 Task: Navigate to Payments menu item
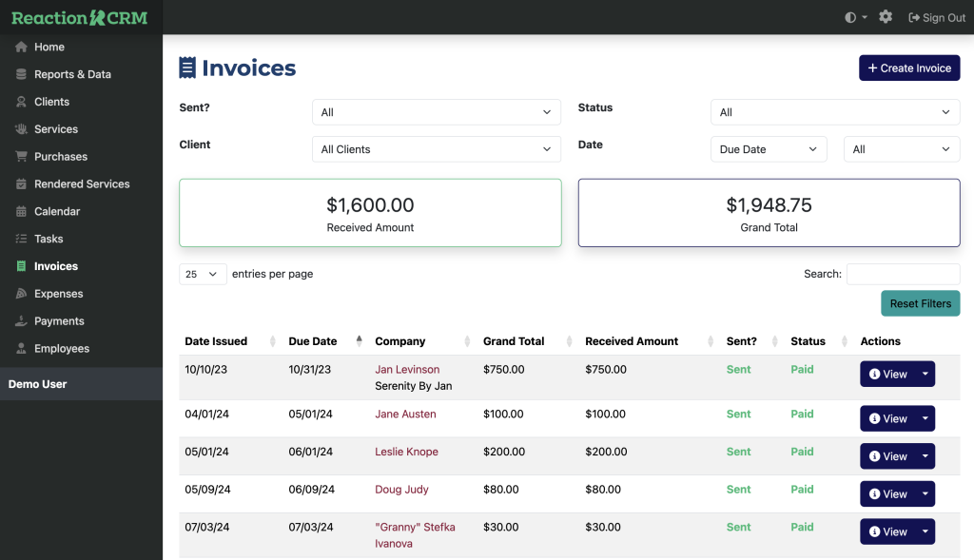coord(59,321)
